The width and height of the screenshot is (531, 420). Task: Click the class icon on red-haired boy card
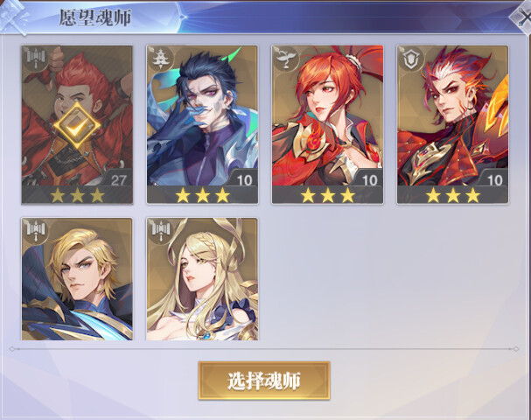pyautogui.click(x=36, y=58)
